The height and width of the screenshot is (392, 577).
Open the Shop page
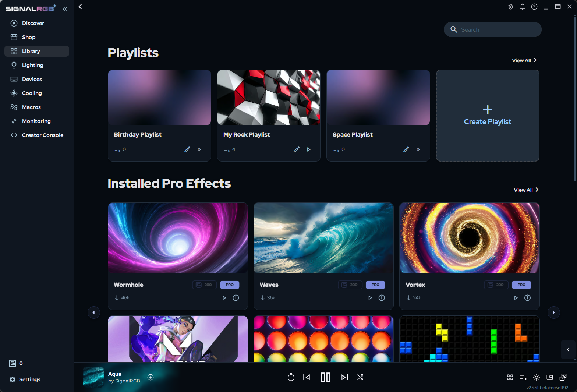tap(37, 37)
